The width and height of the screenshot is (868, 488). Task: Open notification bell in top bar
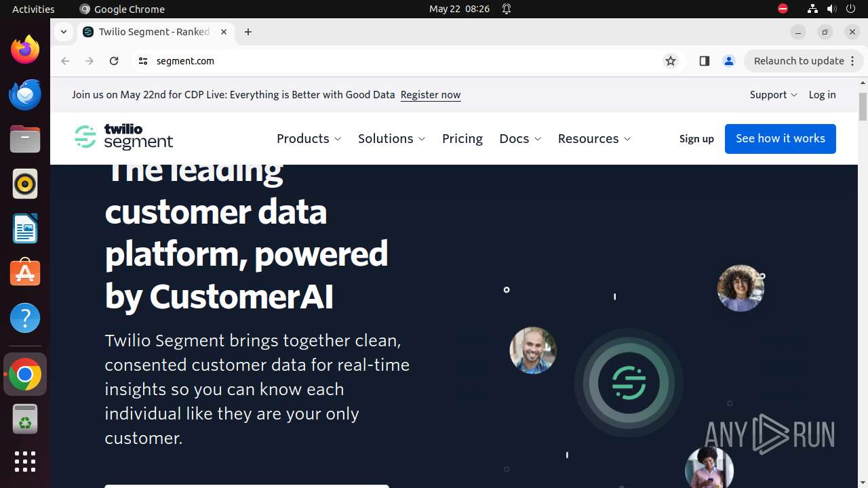click(x=507, y=9)
